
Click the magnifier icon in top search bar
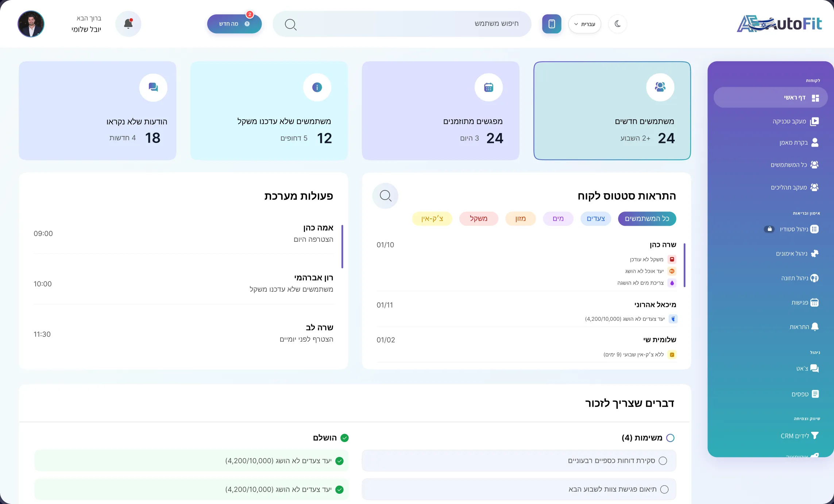(290, 24)
